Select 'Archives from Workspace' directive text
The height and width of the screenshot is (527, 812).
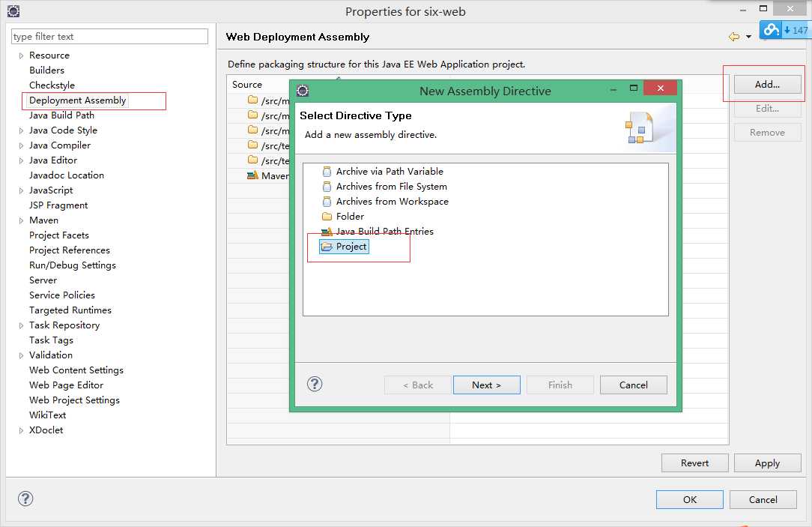[x=392, y=202]
